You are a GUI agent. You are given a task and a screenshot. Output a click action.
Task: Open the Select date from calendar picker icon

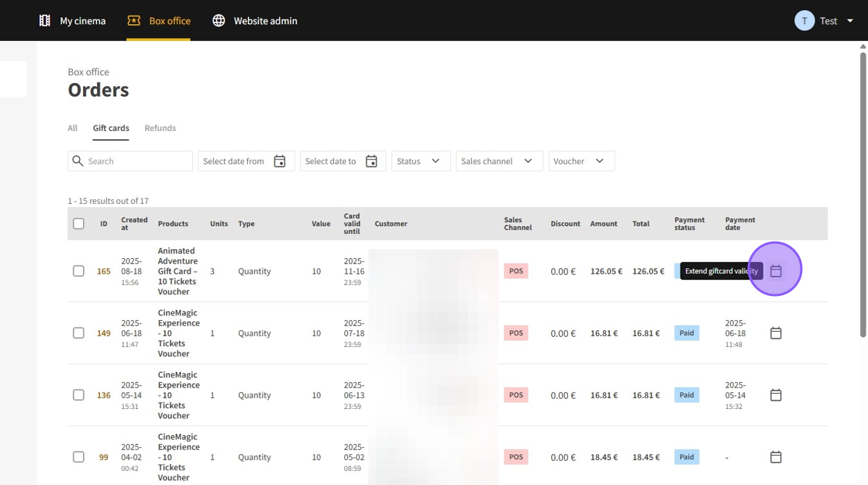(x=280, y=161)
